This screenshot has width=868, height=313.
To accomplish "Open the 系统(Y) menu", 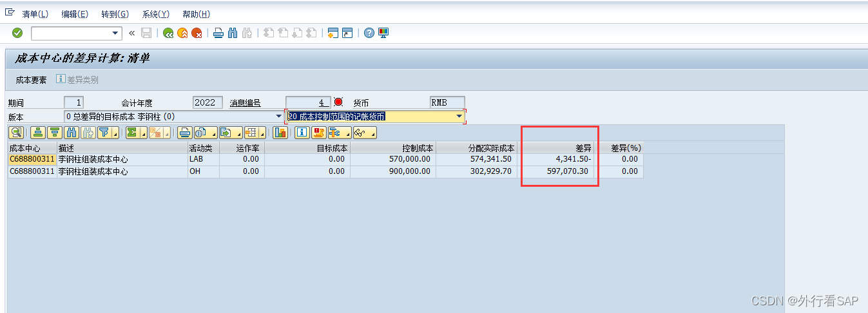I will pos(156,14).
